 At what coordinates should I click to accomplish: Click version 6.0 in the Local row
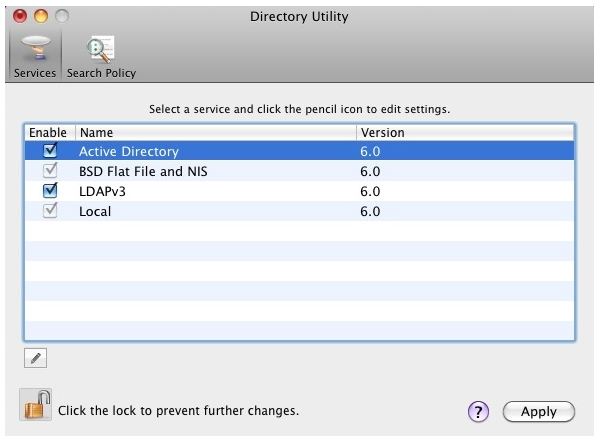(370, 211)
